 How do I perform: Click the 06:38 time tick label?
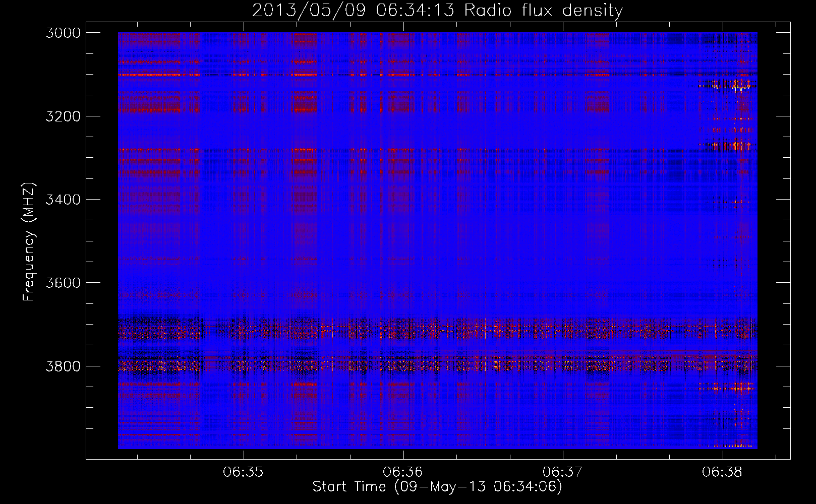(722, 472)
